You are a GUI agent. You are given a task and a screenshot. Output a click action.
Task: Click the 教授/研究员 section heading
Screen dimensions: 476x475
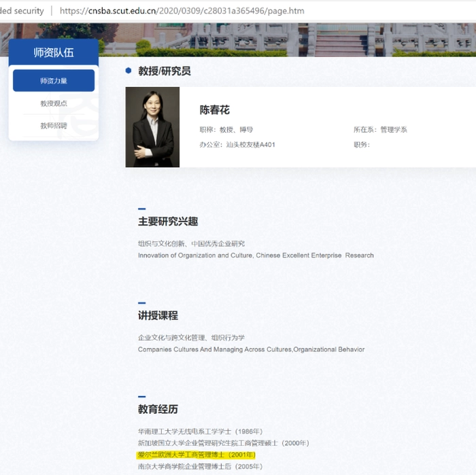coord(164,71)
